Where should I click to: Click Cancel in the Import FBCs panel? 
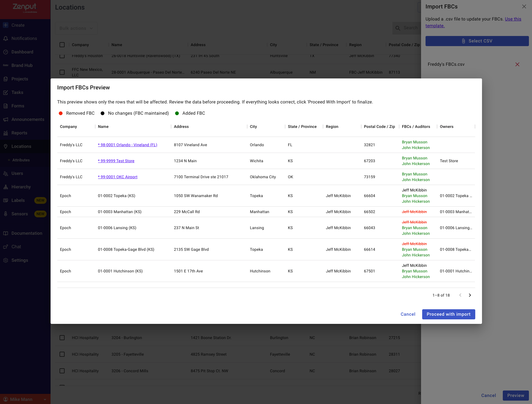[x=489, y=396]
